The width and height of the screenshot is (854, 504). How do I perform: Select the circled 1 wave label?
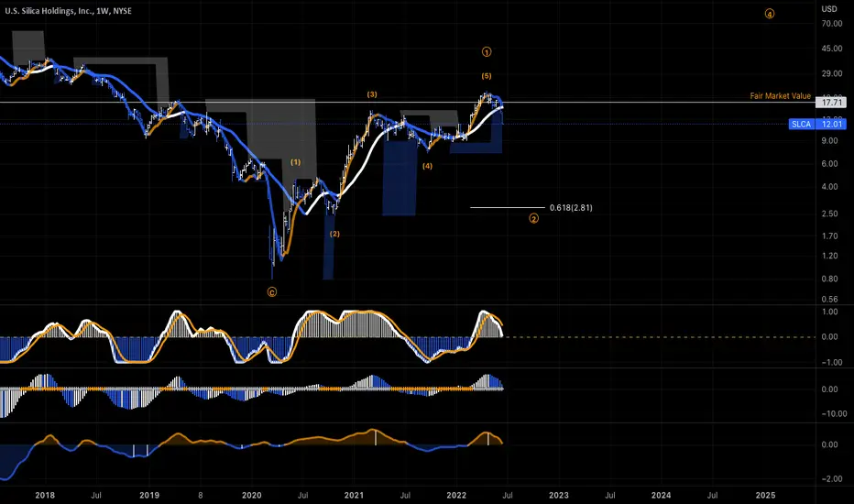tap(487, 51)
